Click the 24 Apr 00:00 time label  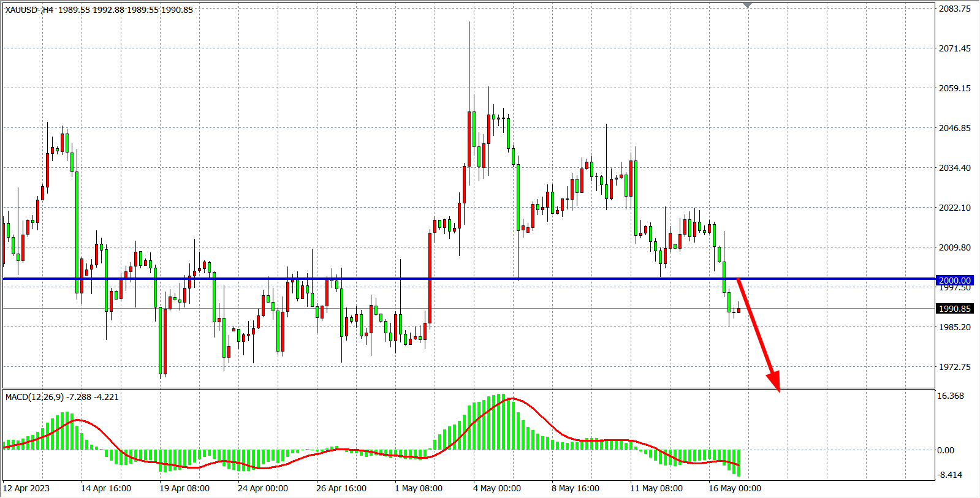pos(262,488)
